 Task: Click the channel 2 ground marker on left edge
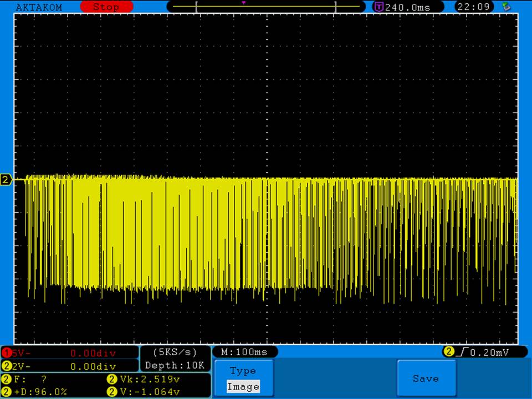tap(6, 180)
